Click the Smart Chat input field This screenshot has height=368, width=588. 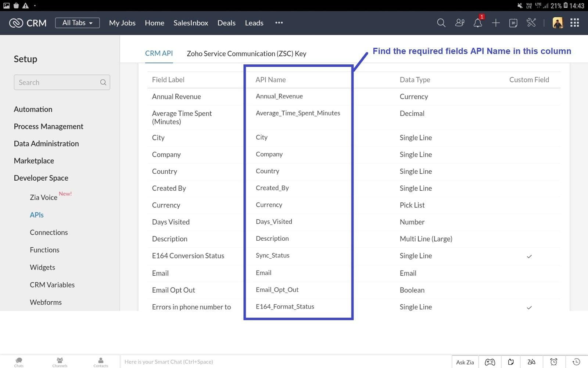click(x=286, y=362)
